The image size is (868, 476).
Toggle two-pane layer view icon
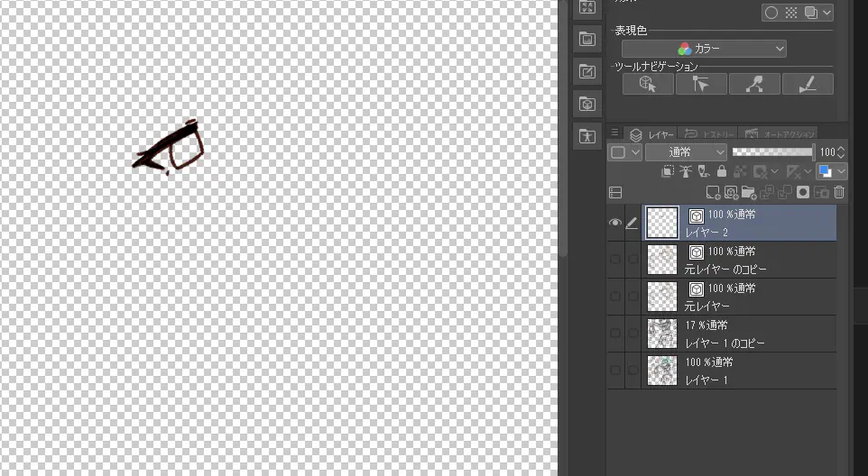pyautogui.click(x=615, y=192)
